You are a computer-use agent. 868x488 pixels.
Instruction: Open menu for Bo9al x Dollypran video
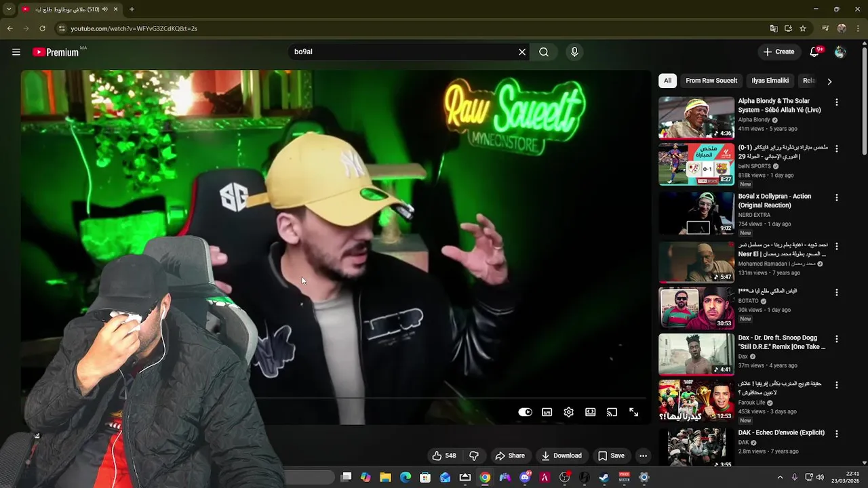(x=837, y=198)
